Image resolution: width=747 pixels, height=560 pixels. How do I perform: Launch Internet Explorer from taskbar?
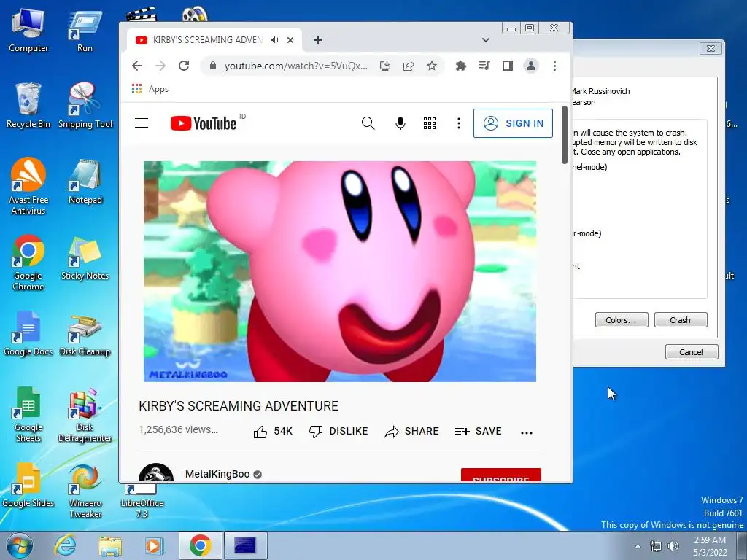coord(65,545)
